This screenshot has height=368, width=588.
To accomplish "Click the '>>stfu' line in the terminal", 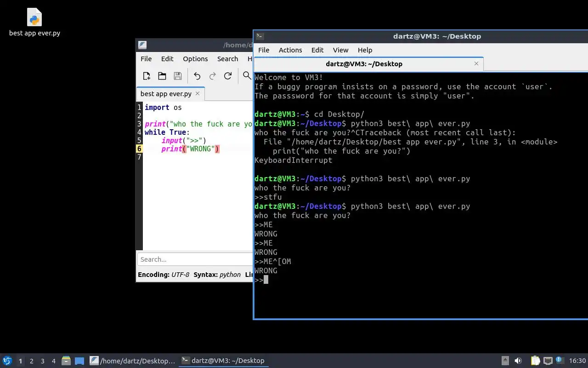I will (268, 197).
